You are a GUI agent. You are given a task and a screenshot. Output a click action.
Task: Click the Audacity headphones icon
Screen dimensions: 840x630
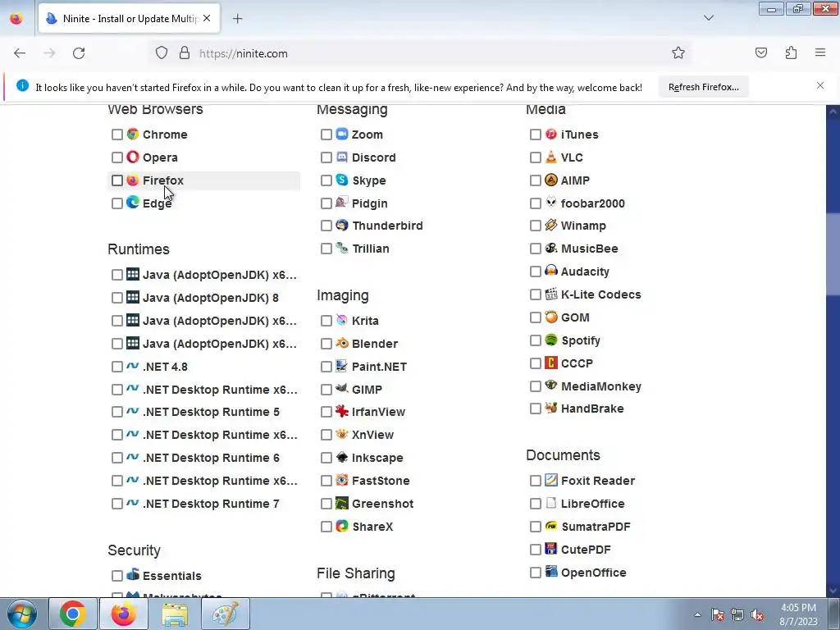550,271
